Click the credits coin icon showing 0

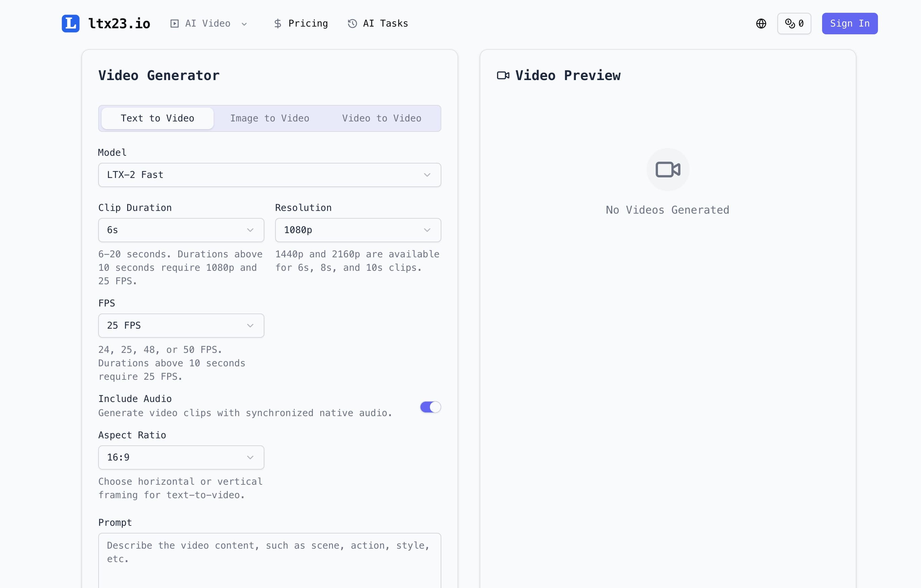pyautogui.click(x=790, y=23)
